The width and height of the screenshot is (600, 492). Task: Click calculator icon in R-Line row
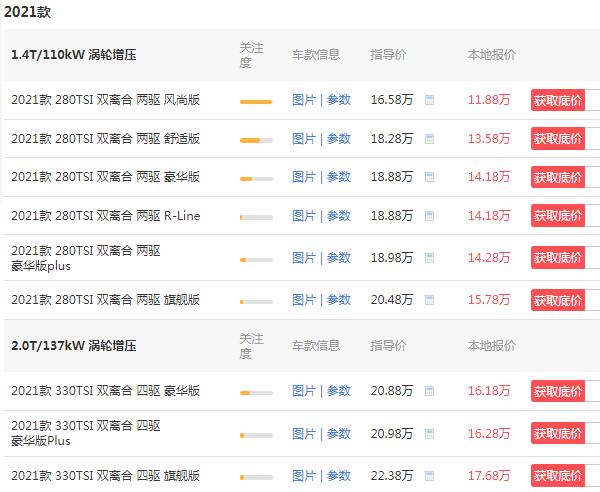tap(429, 216)
